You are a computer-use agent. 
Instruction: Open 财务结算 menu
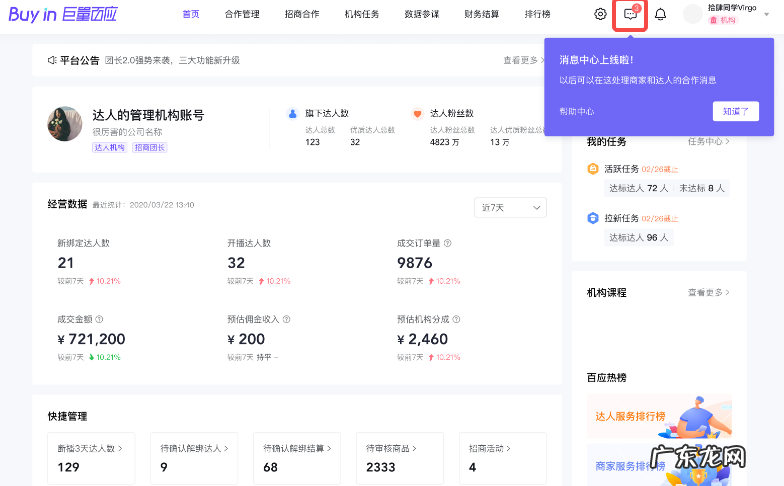pos(482,14)
